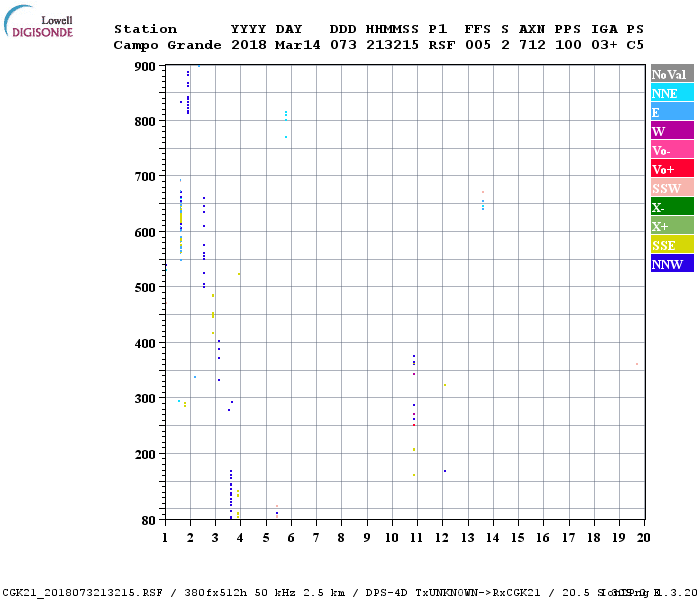Select the NoVal legend swatch

click(x=672, y=74)
